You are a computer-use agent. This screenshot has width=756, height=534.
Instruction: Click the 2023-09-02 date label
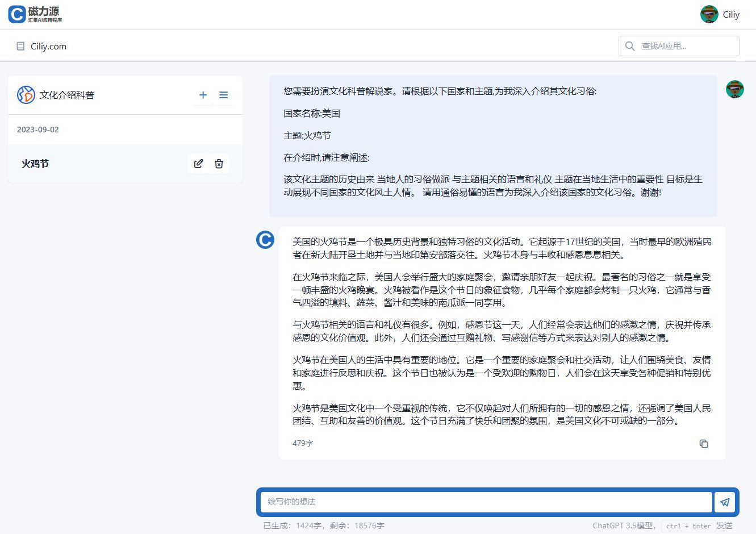click(38, 130)
